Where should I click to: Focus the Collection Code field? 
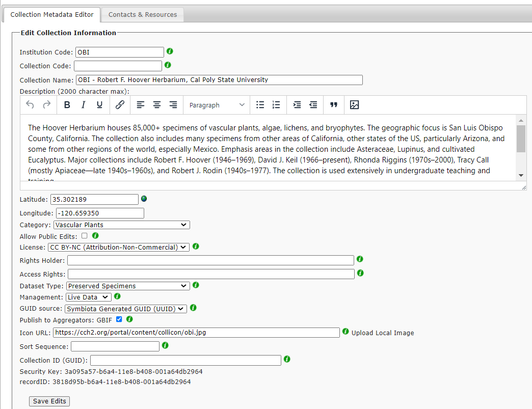tap(118, 66)
